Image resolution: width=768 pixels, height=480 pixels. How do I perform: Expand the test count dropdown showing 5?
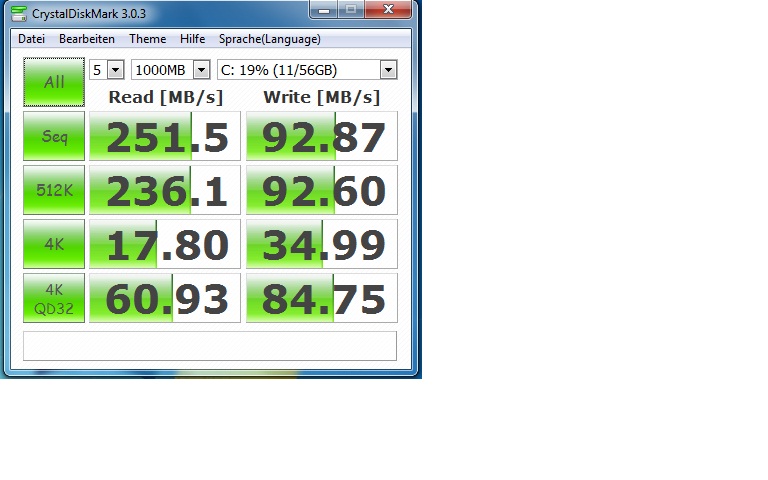pyautogui.click(x=116, y=70)
